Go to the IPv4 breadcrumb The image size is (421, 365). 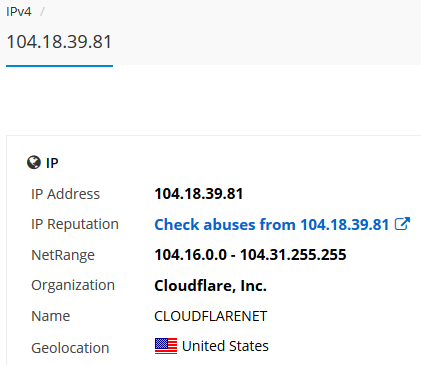pos(19,12)
